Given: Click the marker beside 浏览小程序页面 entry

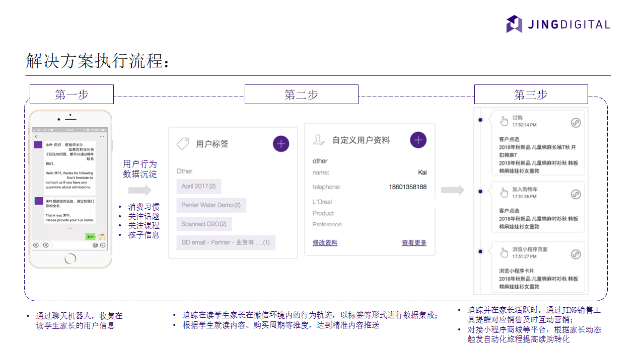Looking at the screenshot, I should tap(479, 252).
